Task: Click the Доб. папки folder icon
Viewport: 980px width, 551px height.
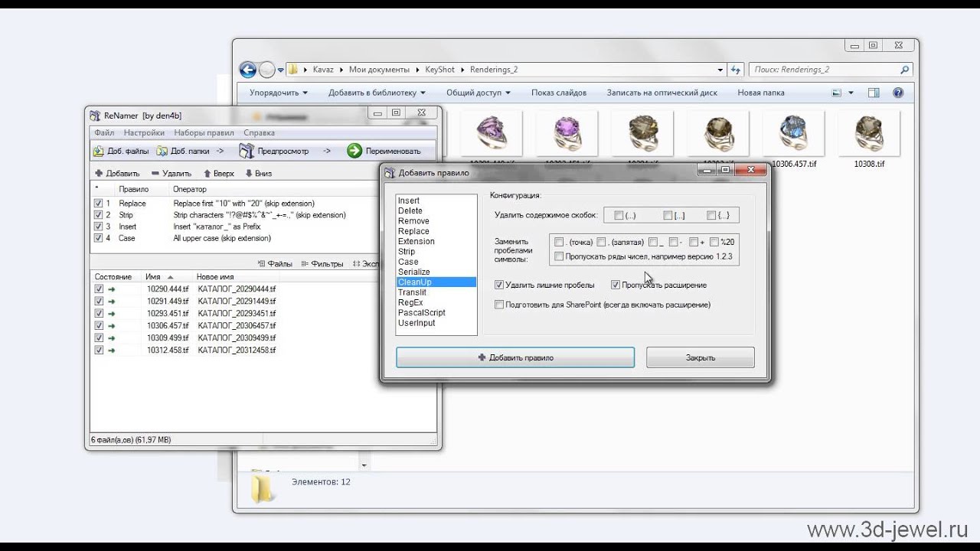Action: [x=163, y=151]
